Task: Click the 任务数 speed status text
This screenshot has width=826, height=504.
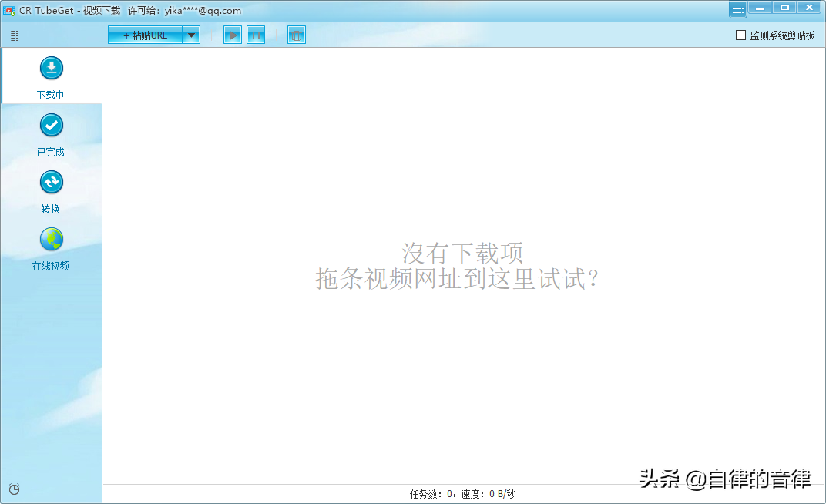Action: 462,494
